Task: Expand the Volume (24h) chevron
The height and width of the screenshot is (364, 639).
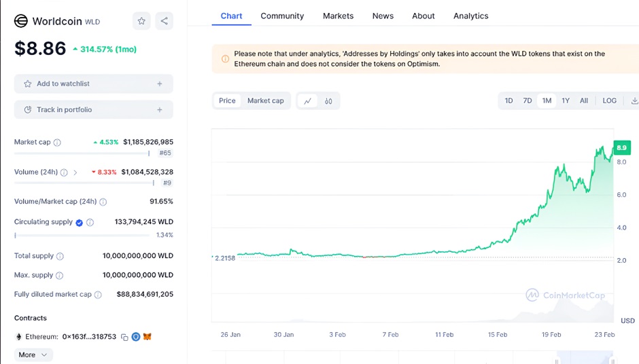Action: (x=75, y=172)
